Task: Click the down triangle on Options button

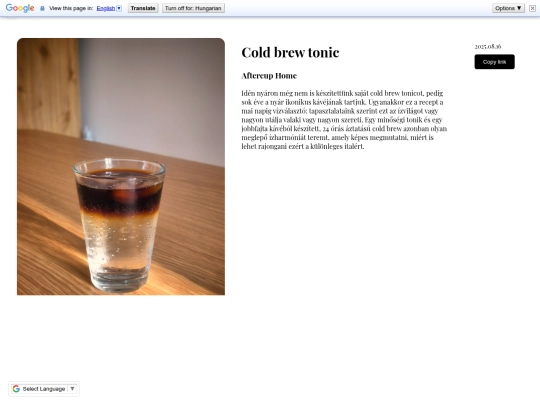Action: coord(519,8)
